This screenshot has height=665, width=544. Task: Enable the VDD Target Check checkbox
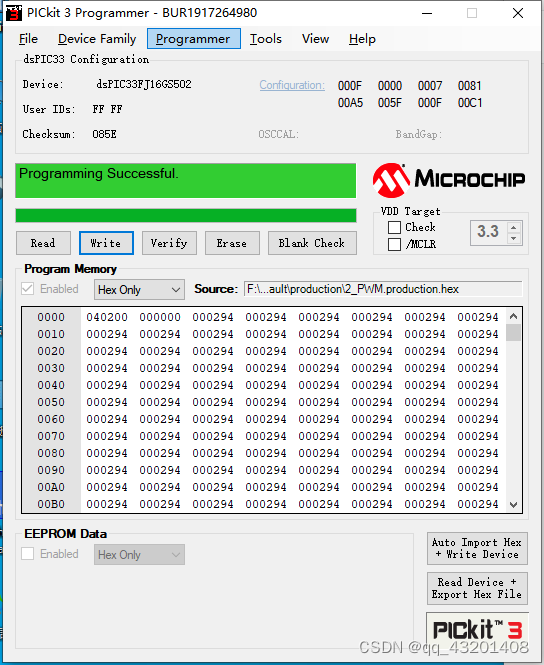[x=394, y=228]
